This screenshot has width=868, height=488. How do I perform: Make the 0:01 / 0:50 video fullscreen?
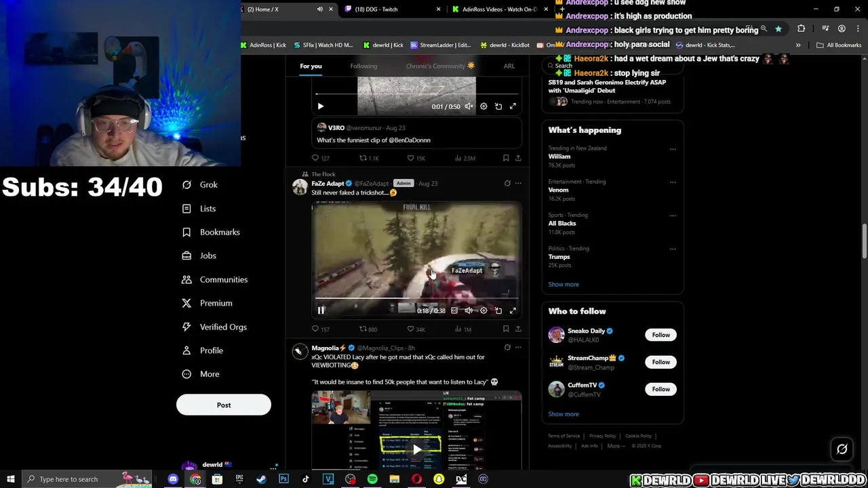[x=513, y=106]
